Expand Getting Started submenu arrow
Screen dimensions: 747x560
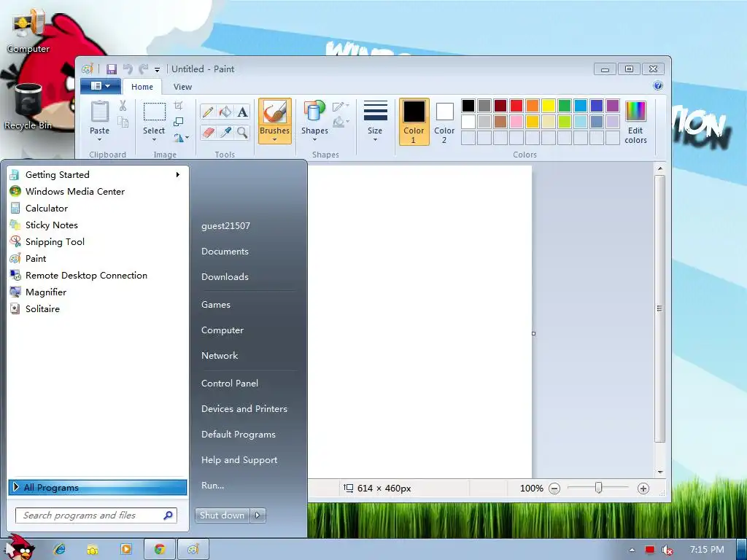pyautogui.click(x=178, y=175)
